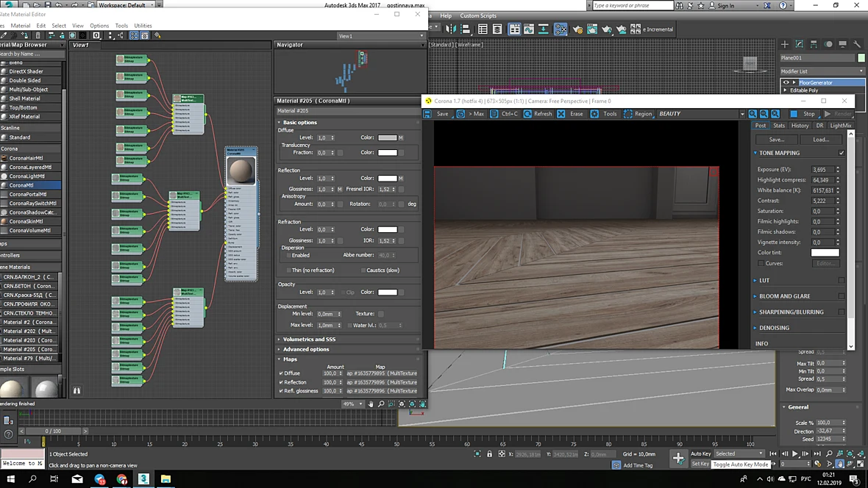Click Set Key button
868x488 pixels.
tap(700, 464)
